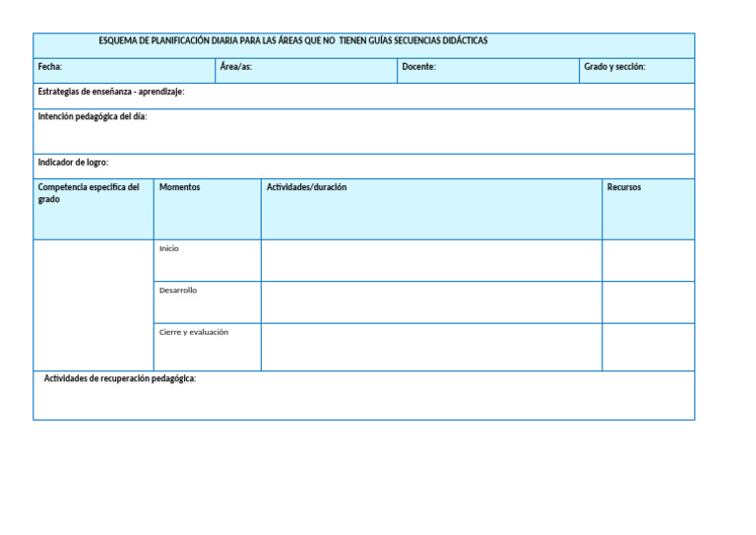Click the 'Área/as:' cell
The width and height of the screenshot is (756, 535).
[306, 71]
